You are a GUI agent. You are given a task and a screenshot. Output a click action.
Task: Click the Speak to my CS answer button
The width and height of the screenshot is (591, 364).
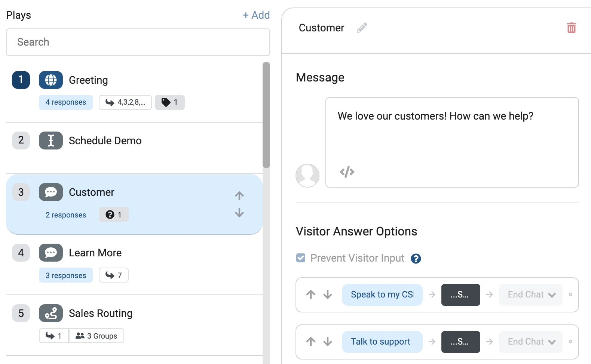pyautogui.click(x=382, y=294)
